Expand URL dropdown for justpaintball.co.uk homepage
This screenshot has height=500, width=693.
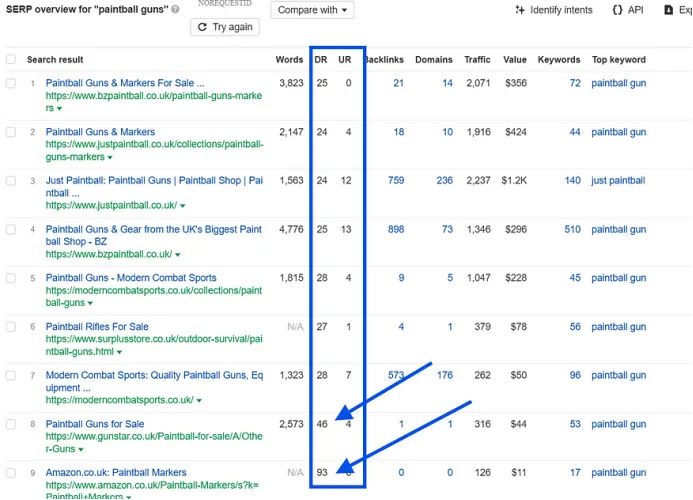pyautogui.click(x=183, y=206)
